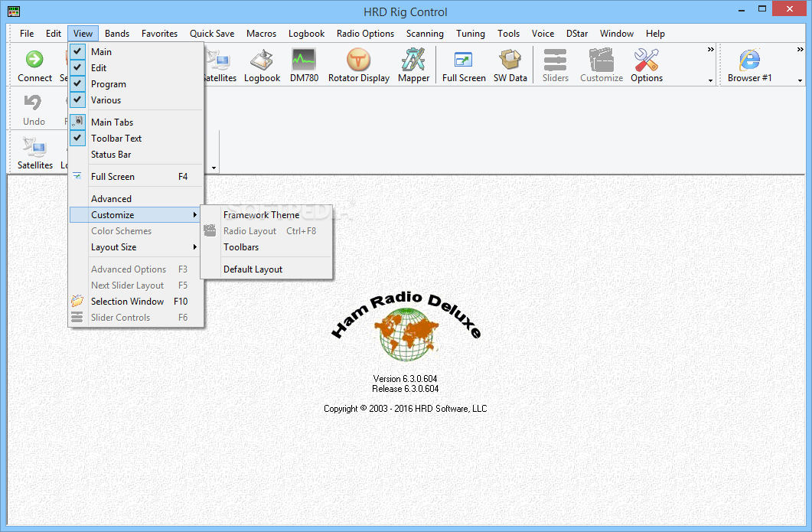Expand the Customize submenu arrow
Viewport: 812px width, 532px height.
[x=194, y=214]
